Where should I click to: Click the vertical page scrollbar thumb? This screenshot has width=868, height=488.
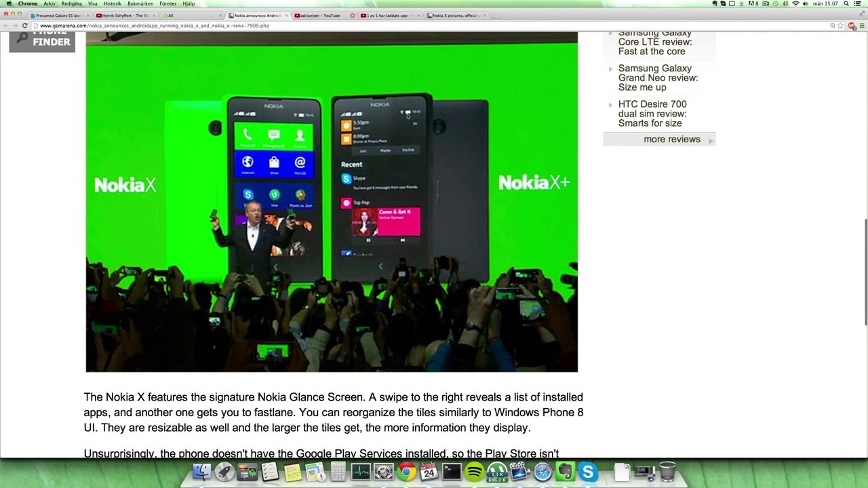(x=865, y=272)
